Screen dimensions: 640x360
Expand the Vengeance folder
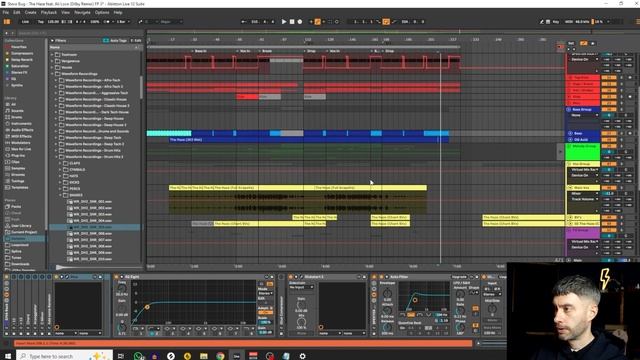pyautogui.click(x=53, y=61)
